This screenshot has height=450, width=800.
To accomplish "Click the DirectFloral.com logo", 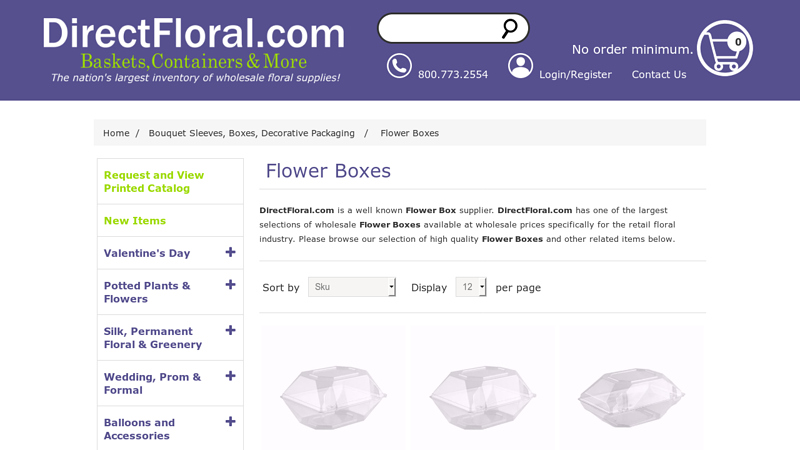I will 193,48.
